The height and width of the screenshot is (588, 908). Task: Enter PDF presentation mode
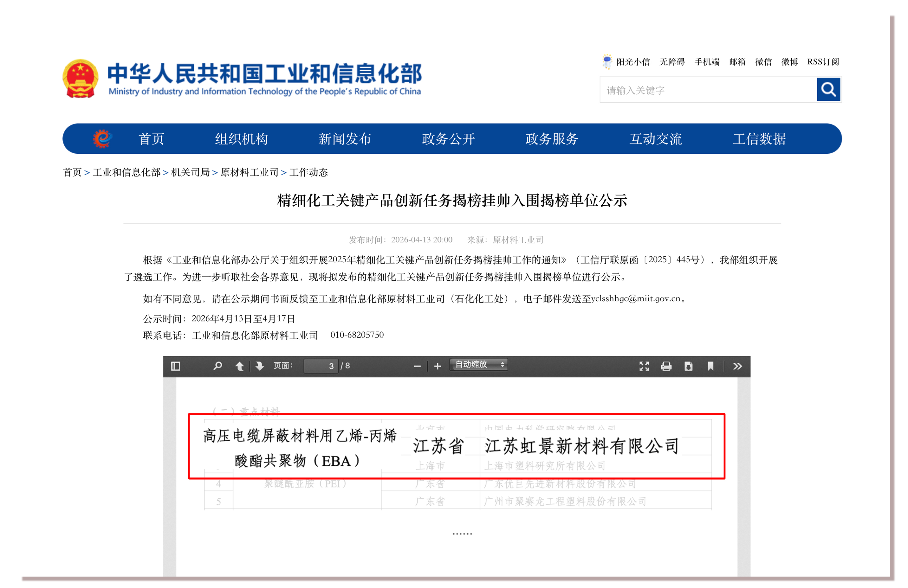[x=644, y=366]
